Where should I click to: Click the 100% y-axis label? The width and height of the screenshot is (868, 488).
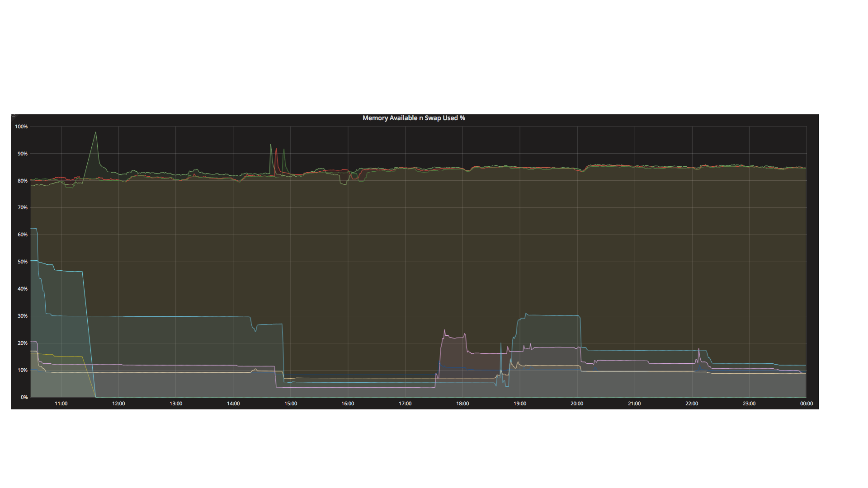click(x=21, y=127)
